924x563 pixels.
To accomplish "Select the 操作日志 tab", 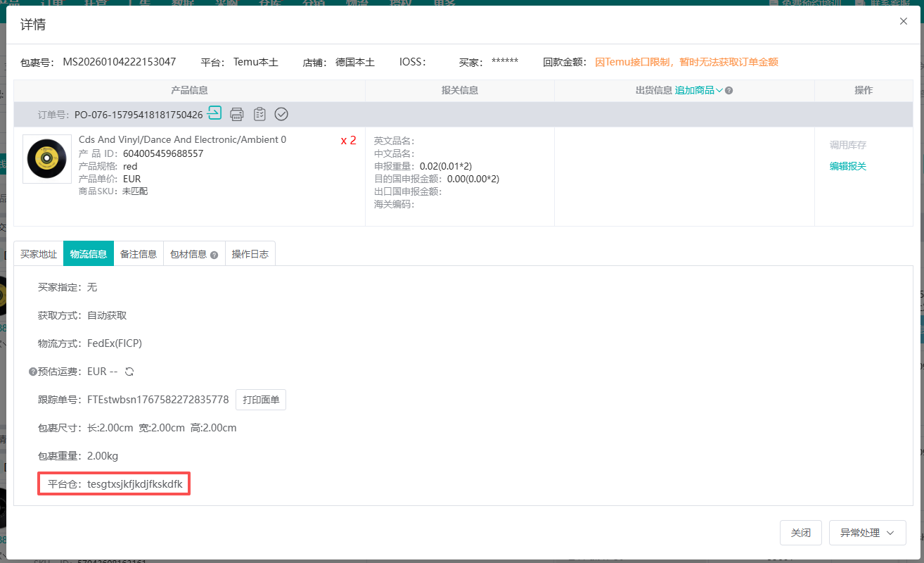I will (x=250, y=254).
